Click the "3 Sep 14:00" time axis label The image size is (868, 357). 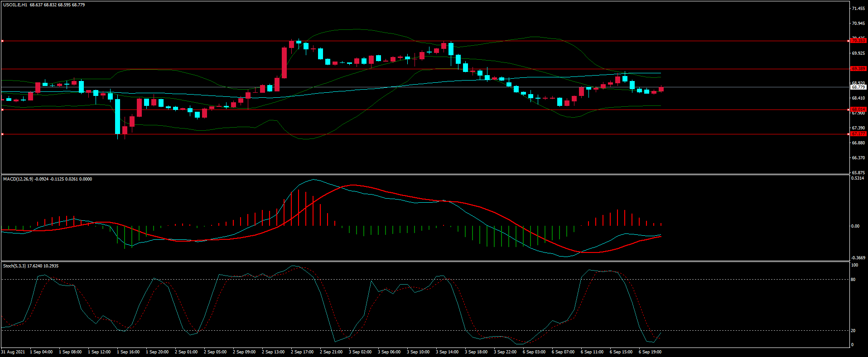point(447,352)
